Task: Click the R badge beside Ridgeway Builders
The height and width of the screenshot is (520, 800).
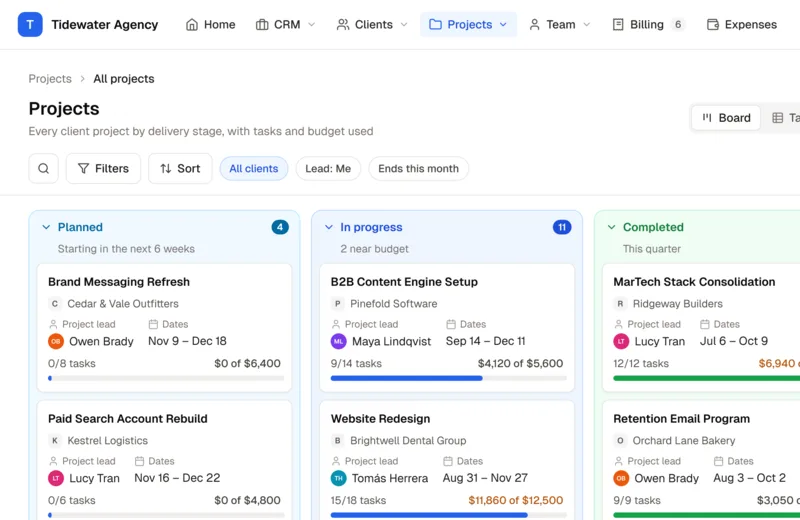Action: 620,304
